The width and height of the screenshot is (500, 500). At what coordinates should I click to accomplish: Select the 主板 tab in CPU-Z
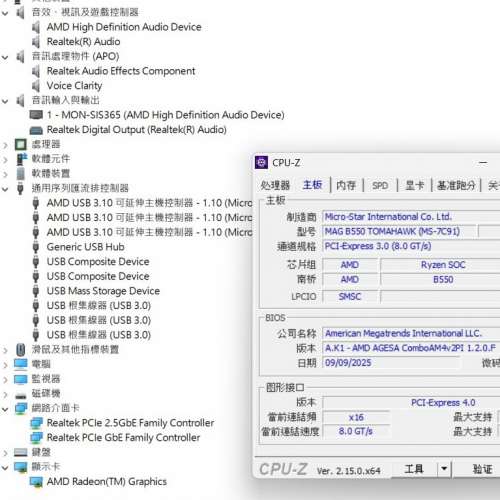pyautogui.click(x=312, y=185)
